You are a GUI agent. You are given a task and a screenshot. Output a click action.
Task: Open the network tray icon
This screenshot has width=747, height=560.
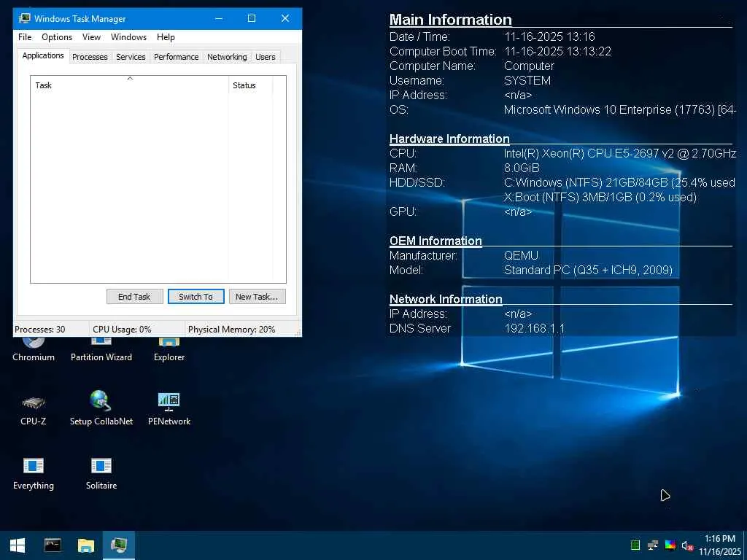click(x=653, y=545)
